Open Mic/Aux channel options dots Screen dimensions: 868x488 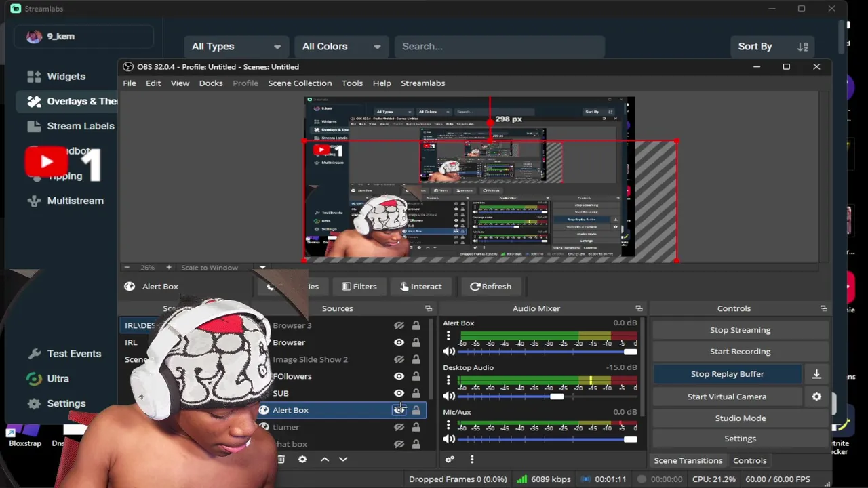click(x=448, y=425)
